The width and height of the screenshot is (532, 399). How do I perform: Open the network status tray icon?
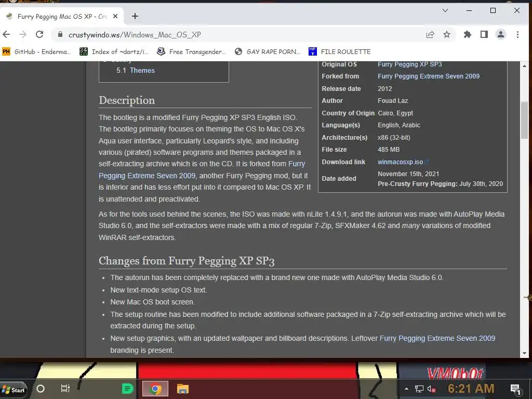pos(419,389)
